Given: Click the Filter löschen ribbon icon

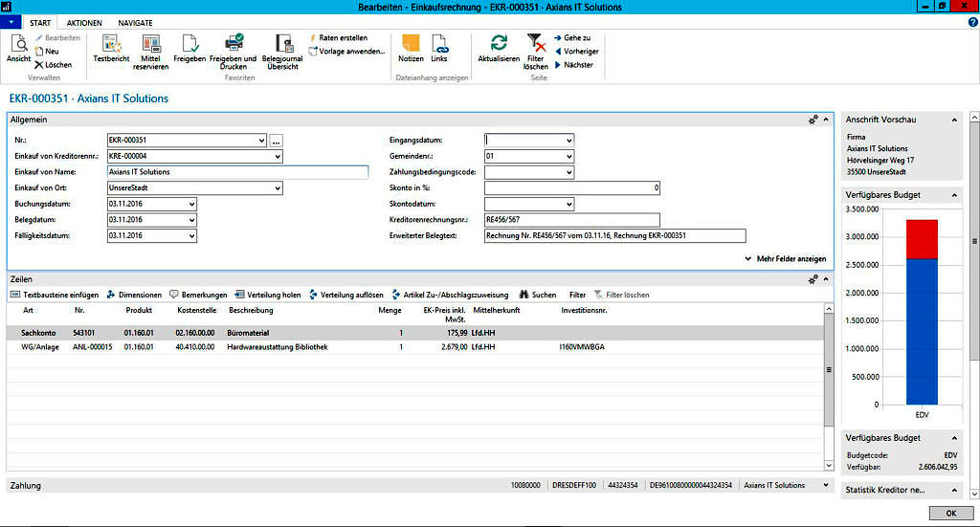Looking at the screenshot, I should pyautogui.click(x=536, y=44).
